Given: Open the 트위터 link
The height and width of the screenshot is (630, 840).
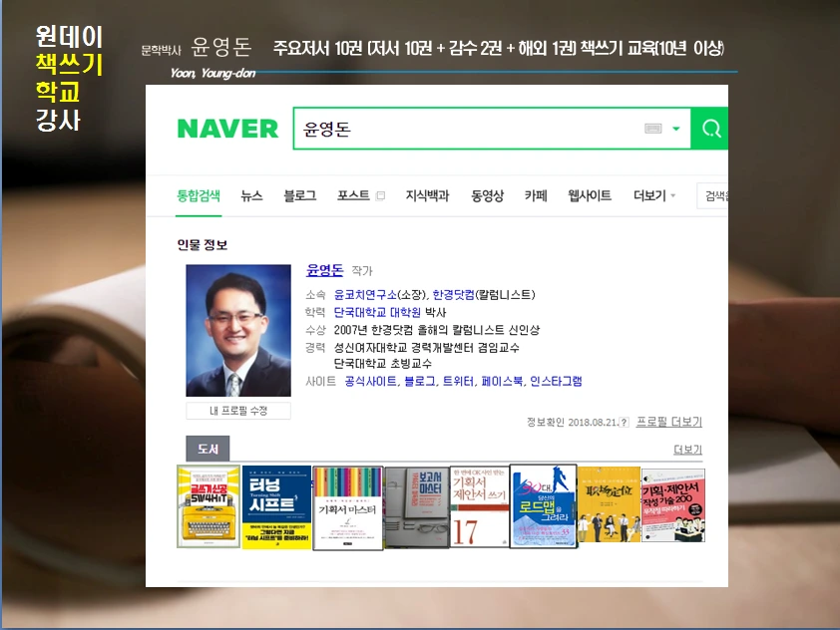Looking at the screenshot, I should tap(458, 381).
